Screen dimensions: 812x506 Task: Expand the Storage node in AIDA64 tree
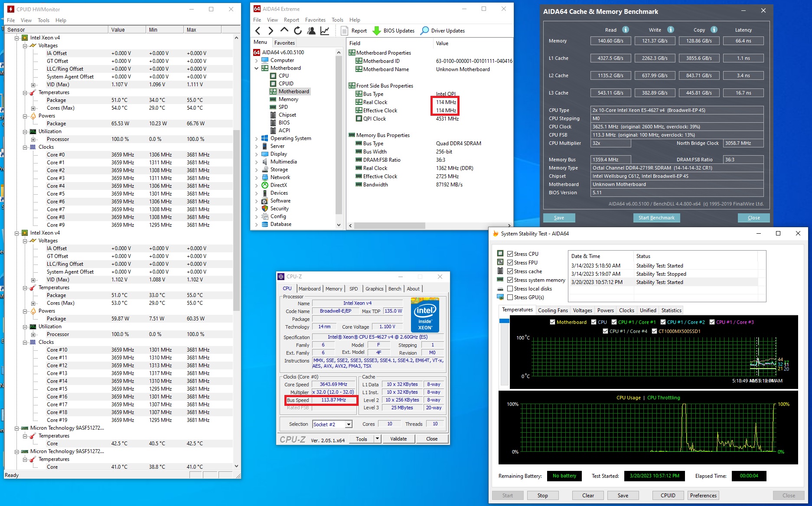click(257, 170)
